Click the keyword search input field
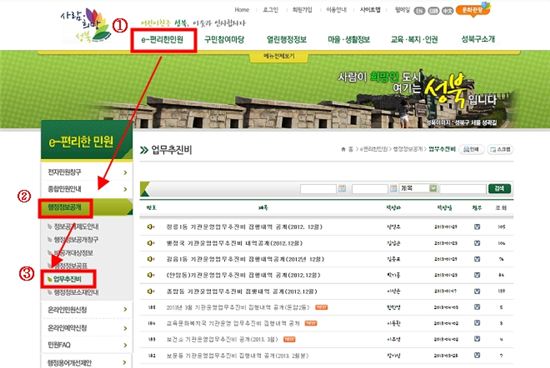The image size is (550, 368). coord(463,189)
